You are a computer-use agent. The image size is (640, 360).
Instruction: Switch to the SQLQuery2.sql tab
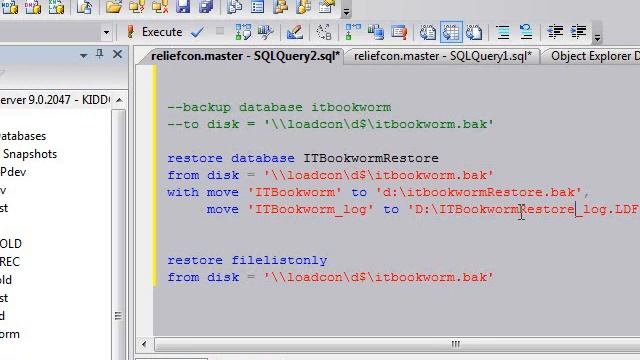[x=245, y=56]
